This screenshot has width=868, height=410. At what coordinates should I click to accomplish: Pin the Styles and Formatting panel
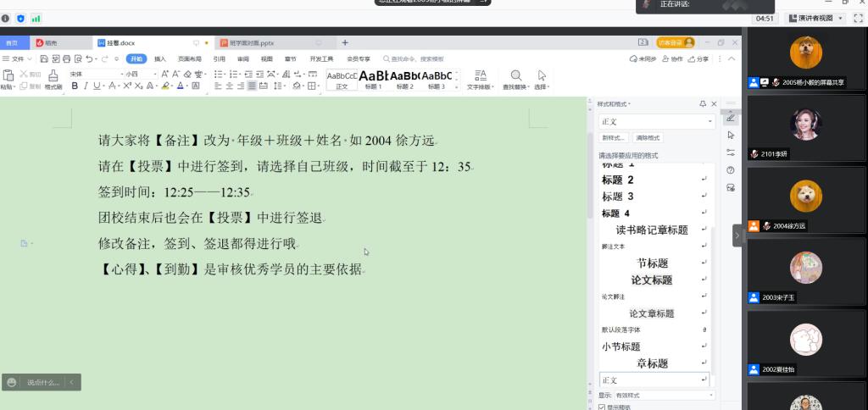(702, 103)
